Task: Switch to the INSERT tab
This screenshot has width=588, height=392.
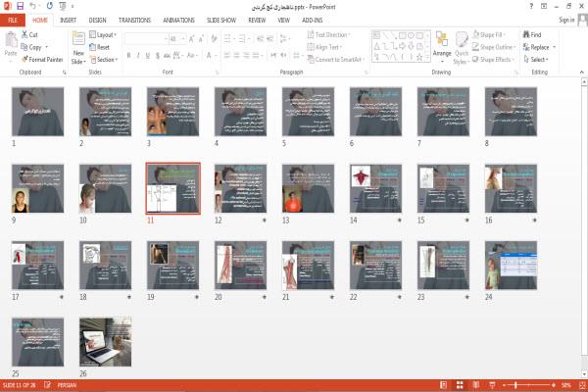Action: 69,20
